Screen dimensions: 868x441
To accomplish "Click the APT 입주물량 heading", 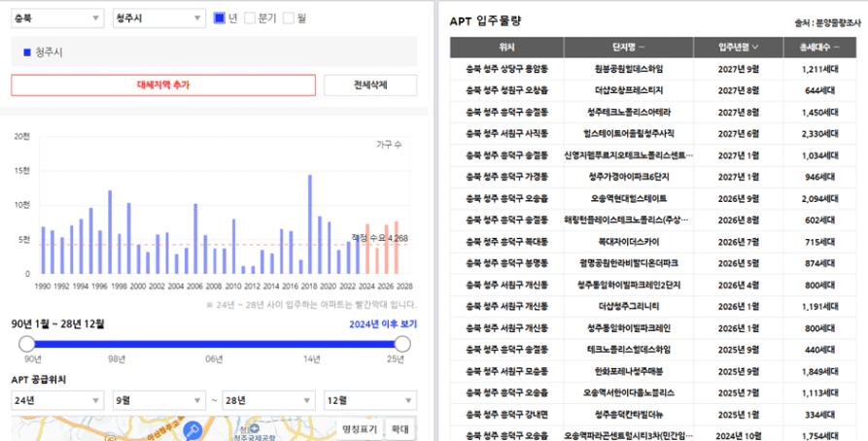I will 485,21.
